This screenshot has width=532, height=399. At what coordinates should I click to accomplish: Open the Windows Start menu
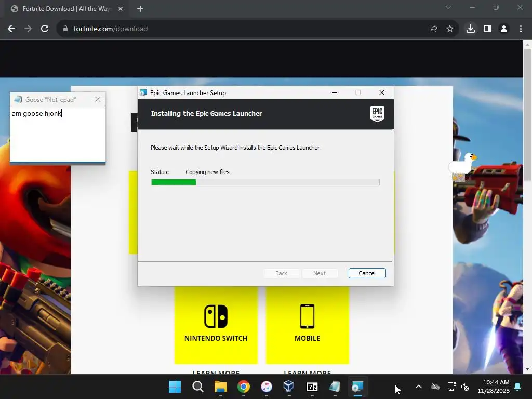click(x=175, y=387)
